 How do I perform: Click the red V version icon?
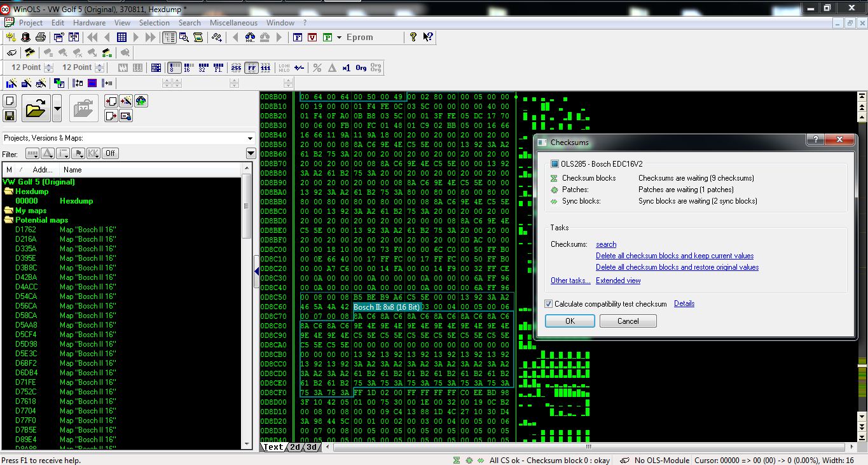(x=312, y=37)
